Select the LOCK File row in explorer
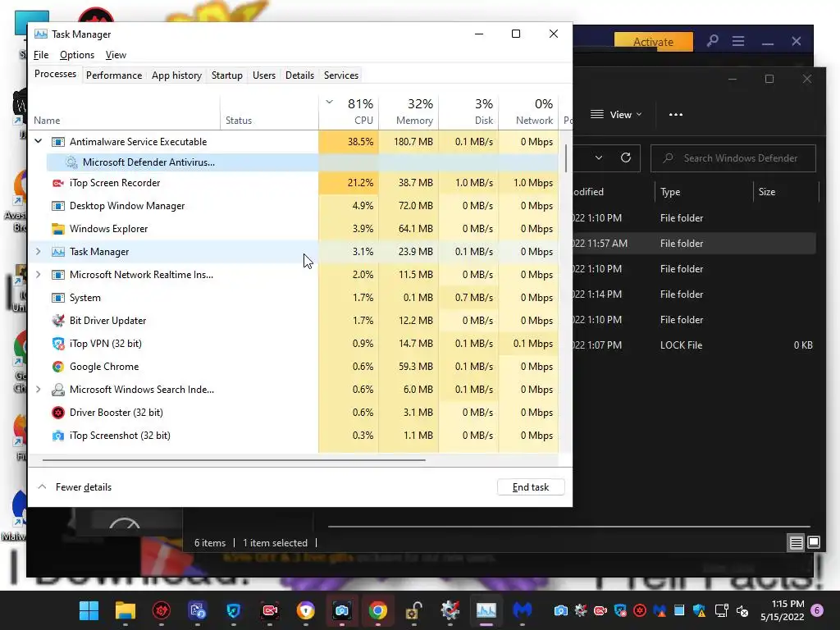This screenshot has width=840, height=630. coord(694,345)
